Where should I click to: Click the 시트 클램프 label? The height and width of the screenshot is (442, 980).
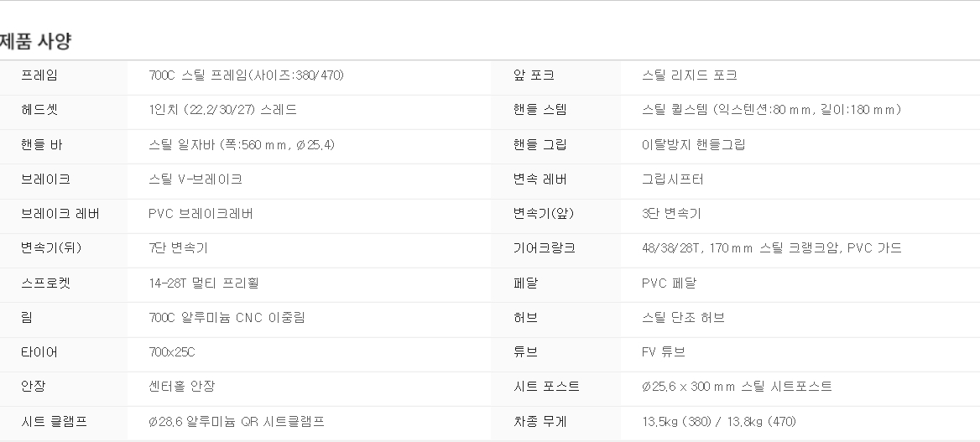(x=54, y=421)
